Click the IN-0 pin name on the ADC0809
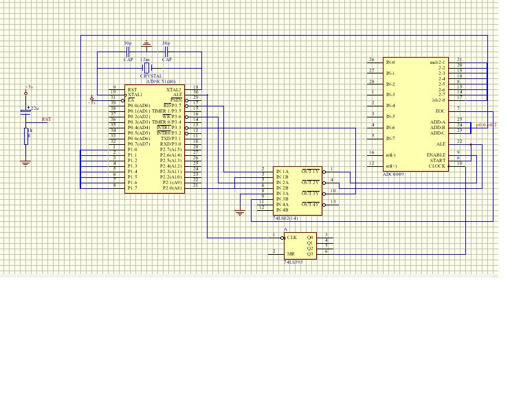This screenshot has width=532, height=399. pyautogui.click(x=390, y=62)
